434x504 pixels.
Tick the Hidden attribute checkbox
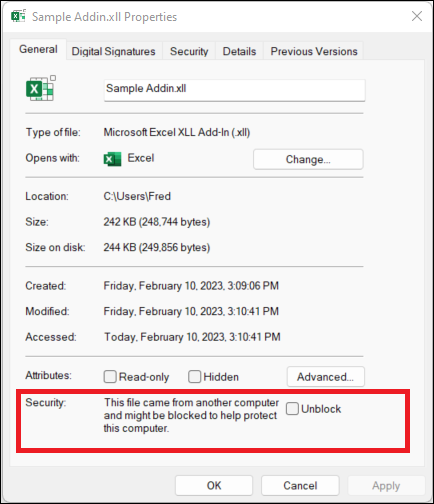click(194, 377)
